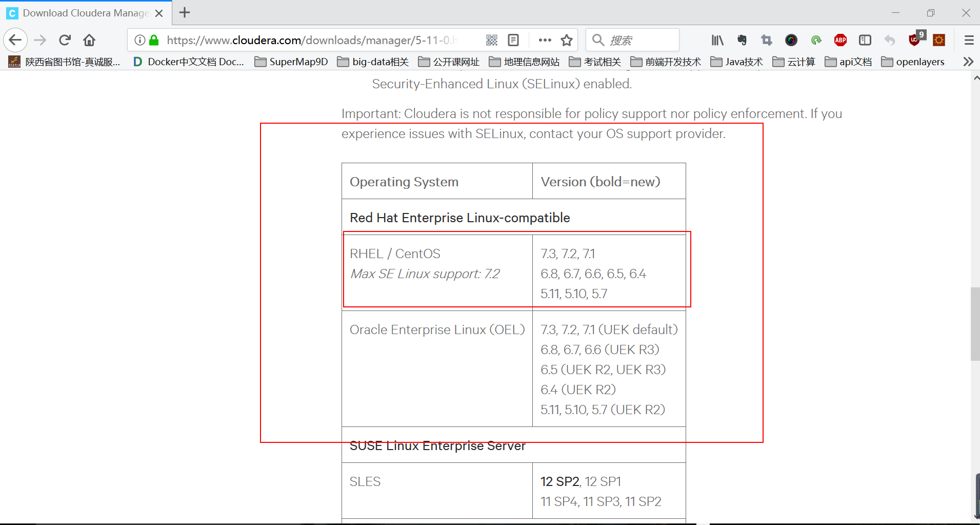The height and width of the screenshot is (525, 980).
Task: Click '7.3, 7.2, 7.1 (UEK default)' text
Action: pos(609,329)
